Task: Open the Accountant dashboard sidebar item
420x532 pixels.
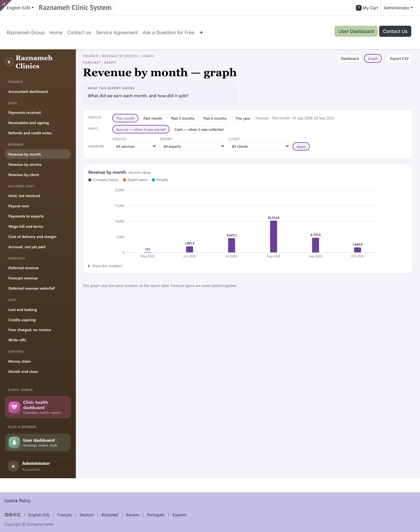Action: point(38,92)
